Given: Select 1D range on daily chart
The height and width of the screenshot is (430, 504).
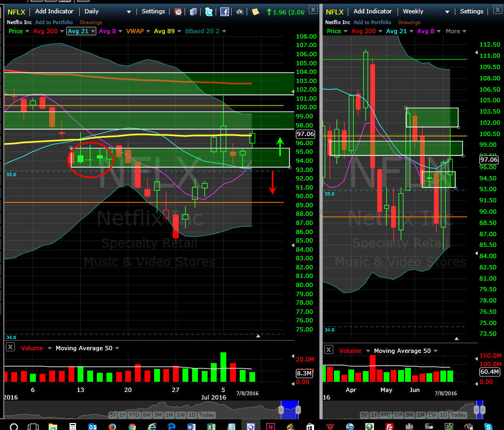Looking at the screenshot, I should pos(192,414).
